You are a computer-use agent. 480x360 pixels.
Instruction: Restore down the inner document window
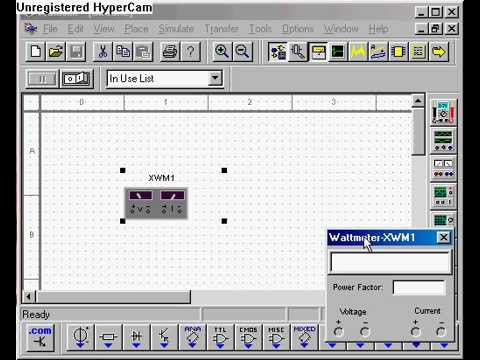pyautogui.click(x=435, y=29)
